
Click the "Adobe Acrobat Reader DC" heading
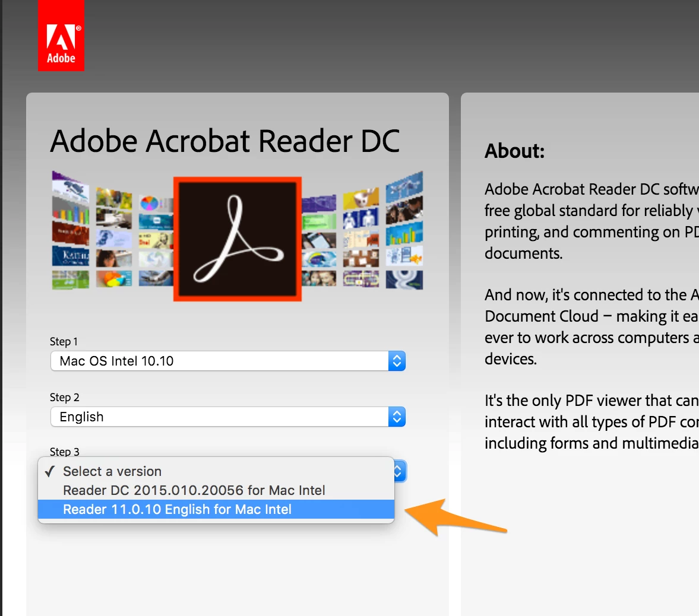(225, 141)
